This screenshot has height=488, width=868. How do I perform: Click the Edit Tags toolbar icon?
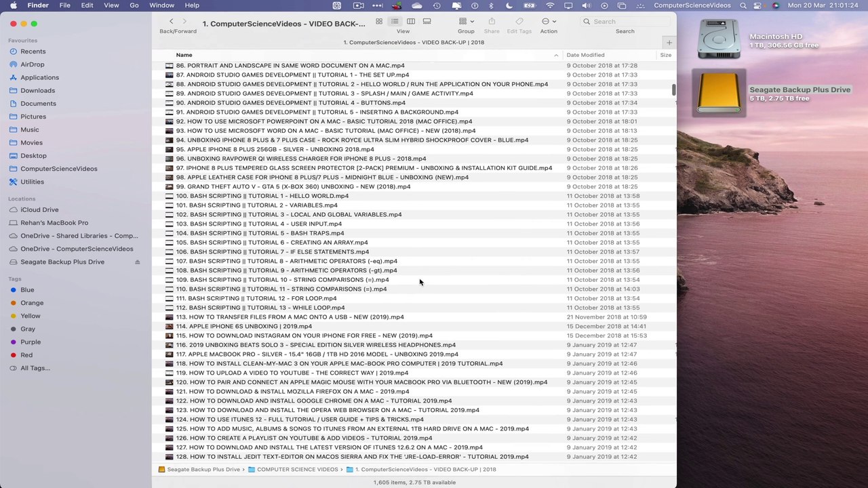tap(519, 22)
